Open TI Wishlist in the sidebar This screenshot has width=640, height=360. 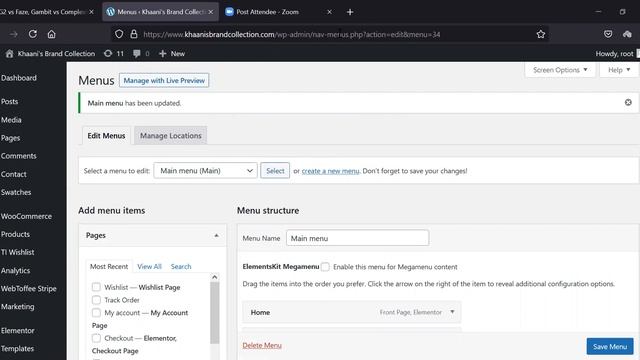pos(18,252)
